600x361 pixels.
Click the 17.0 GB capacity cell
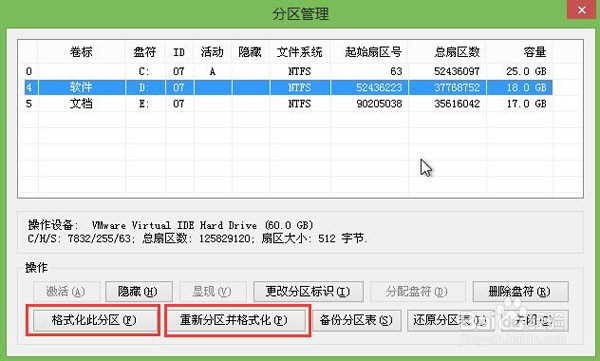[527, 104]
